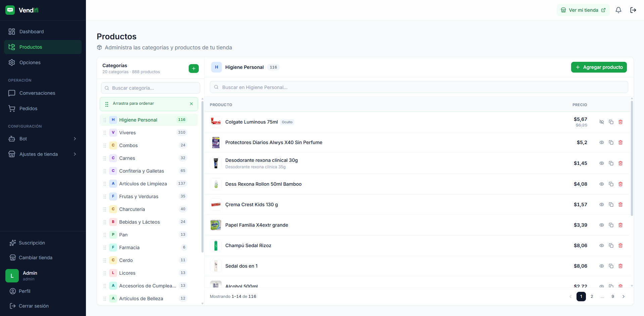Image resolution: width=644 pixels, height=316 pixels.
Task: Focus Buscar en Higiene Personal field
Action: point(419,87)
